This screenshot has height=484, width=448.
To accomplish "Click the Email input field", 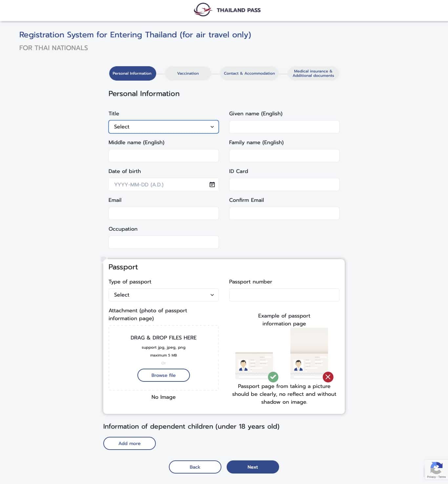I will pos(163,213).
